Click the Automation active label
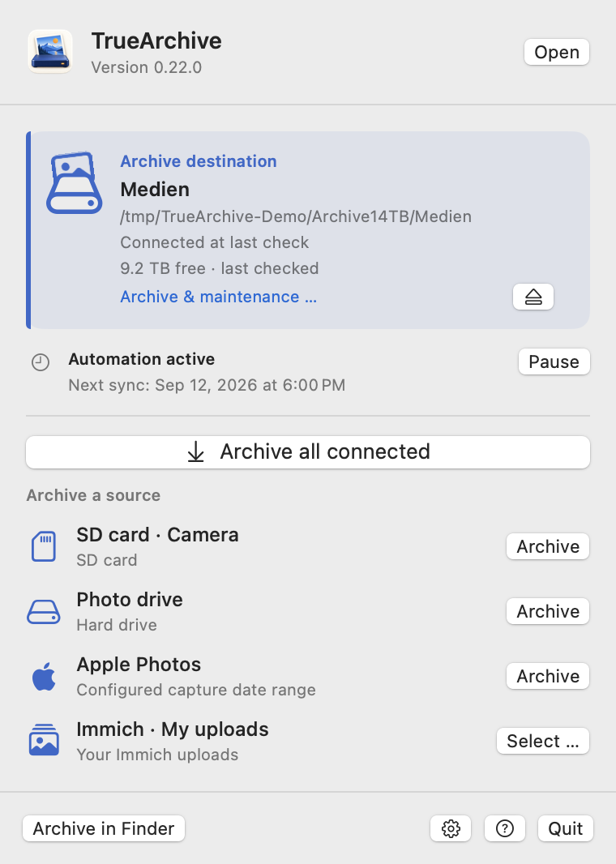This screenshot has width=616, height=864. click(x=142, y=359)
